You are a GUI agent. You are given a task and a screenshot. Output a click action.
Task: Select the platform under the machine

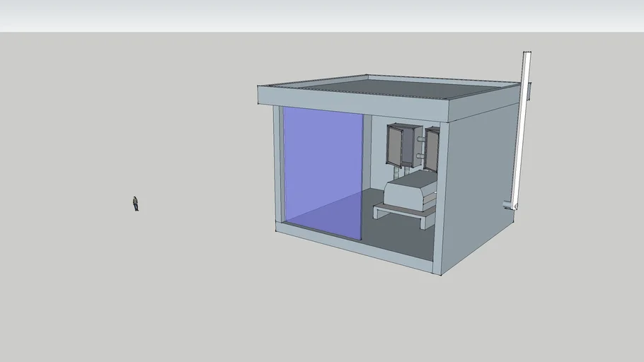(403, 211)
